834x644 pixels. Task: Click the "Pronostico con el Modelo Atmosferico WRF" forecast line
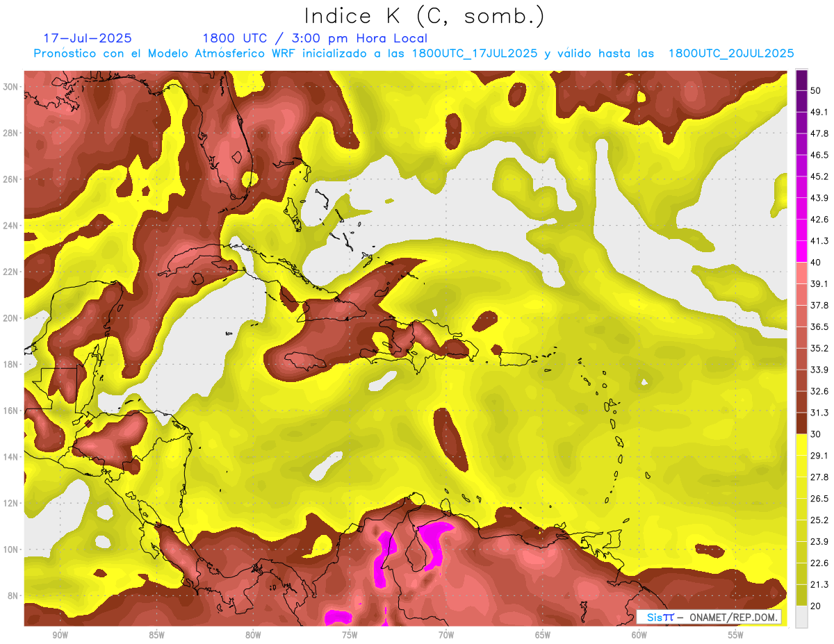pyautogui.click(x=414, y=53)
